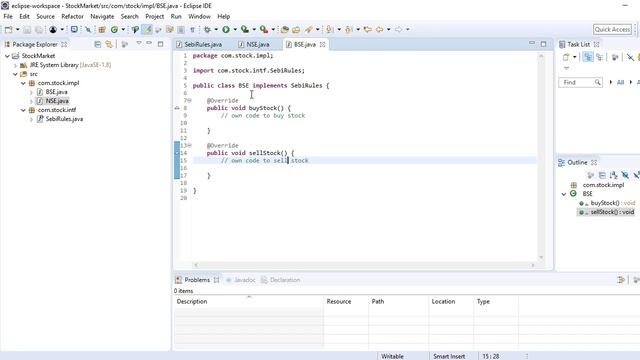Viewport: 640px width, 360px height.
Task: Open the Source menu
Action: point(45,16)
